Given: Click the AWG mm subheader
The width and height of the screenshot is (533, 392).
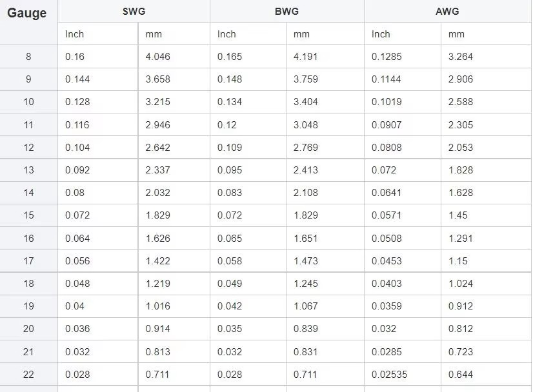Looking at the screenshot, I should (456, 34).
